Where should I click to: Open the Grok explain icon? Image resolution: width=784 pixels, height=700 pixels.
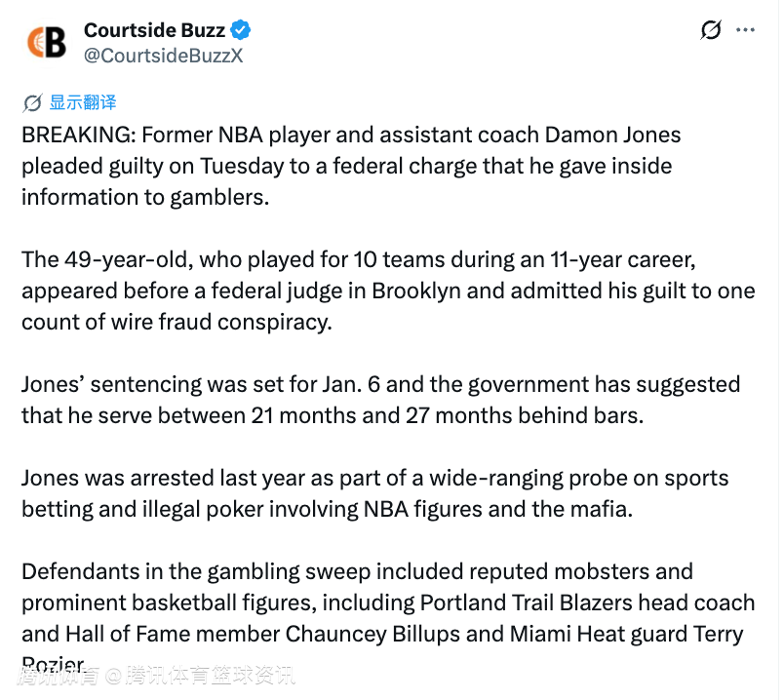pyautogui.click(x=711, y=30)
